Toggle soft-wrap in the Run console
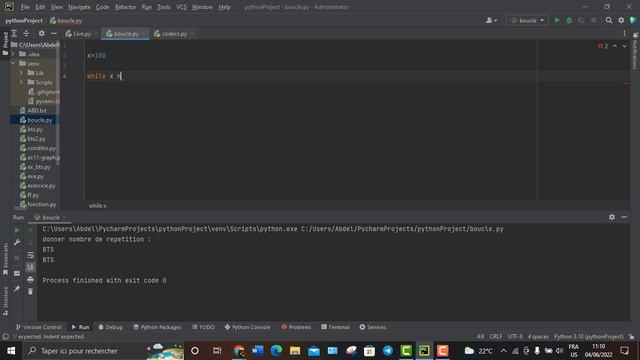The height and width of the screenshot is (360, 640). 30,255
